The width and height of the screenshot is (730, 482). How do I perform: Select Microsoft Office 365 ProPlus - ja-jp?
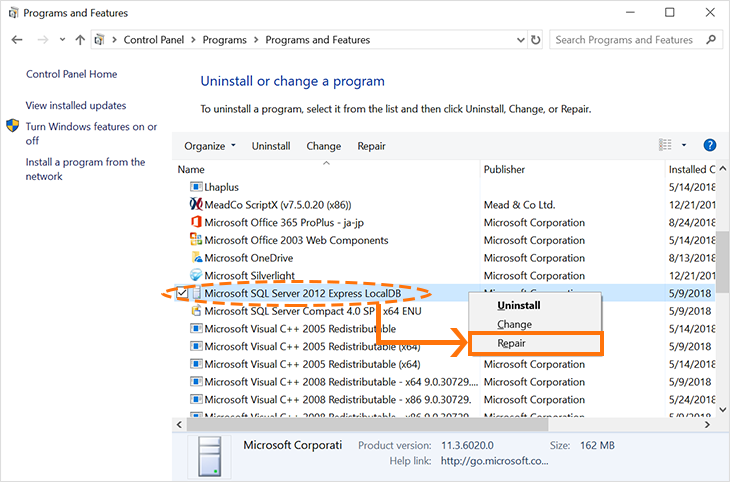pos(284,223)
